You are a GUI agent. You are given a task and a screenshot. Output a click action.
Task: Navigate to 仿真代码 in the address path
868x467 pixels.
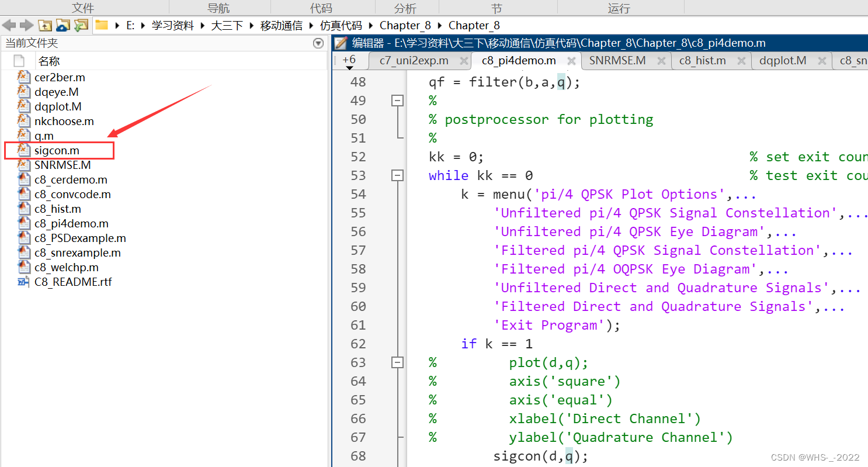(341, 26)
